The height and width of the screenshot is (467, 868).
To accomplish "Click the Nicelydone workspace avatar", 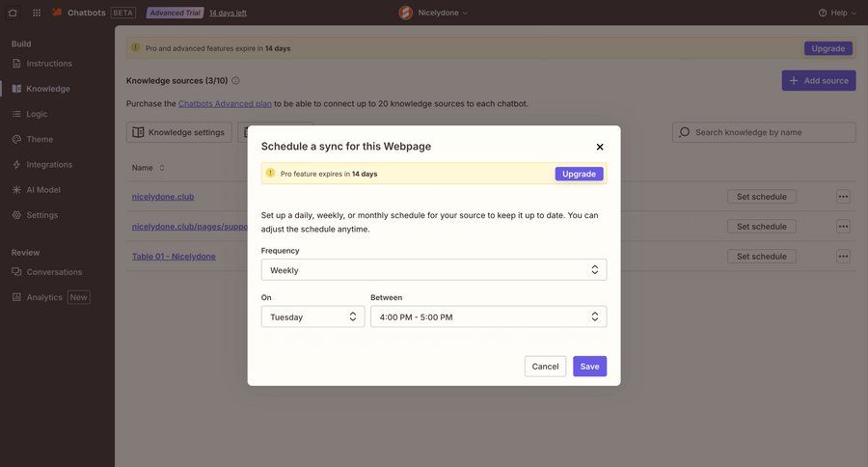I will pos(406,13).
